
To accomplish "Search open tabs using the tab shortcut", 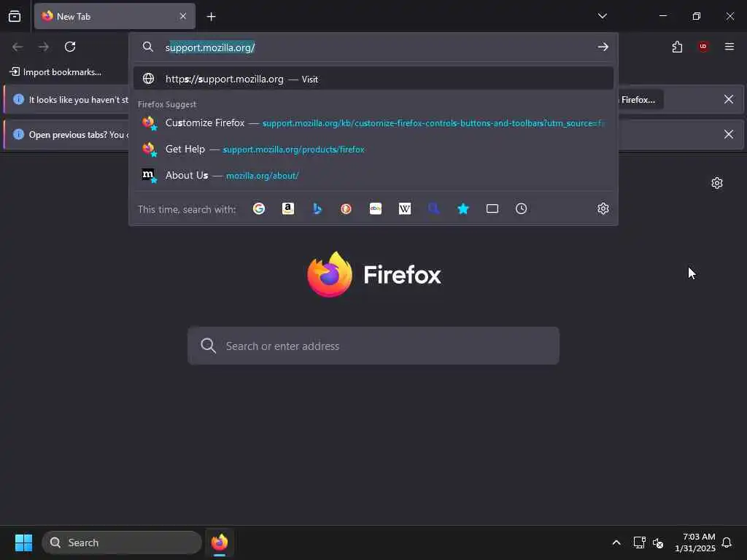I will (x=492, y=209).
